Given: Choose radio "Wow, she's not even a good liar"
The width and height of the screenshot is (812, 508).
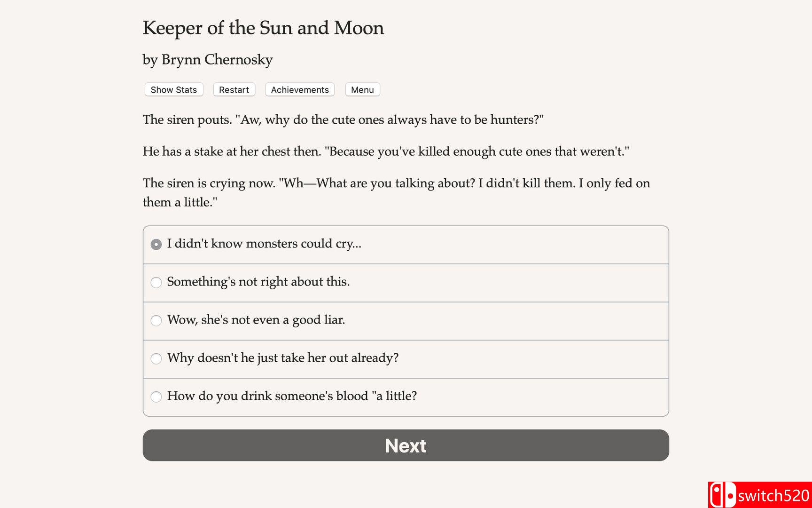Looking at the screenshot, I should tap(156, 320).
